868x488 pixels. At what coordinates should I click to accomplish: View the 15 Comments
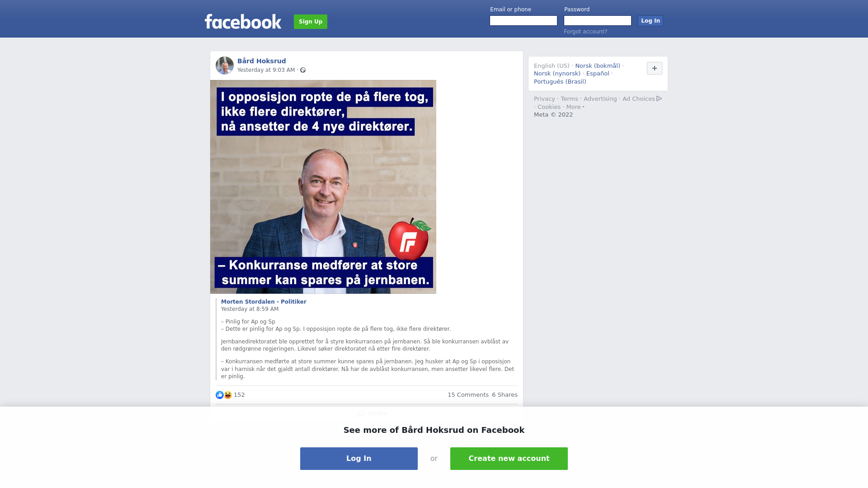[x=468, y=395]
